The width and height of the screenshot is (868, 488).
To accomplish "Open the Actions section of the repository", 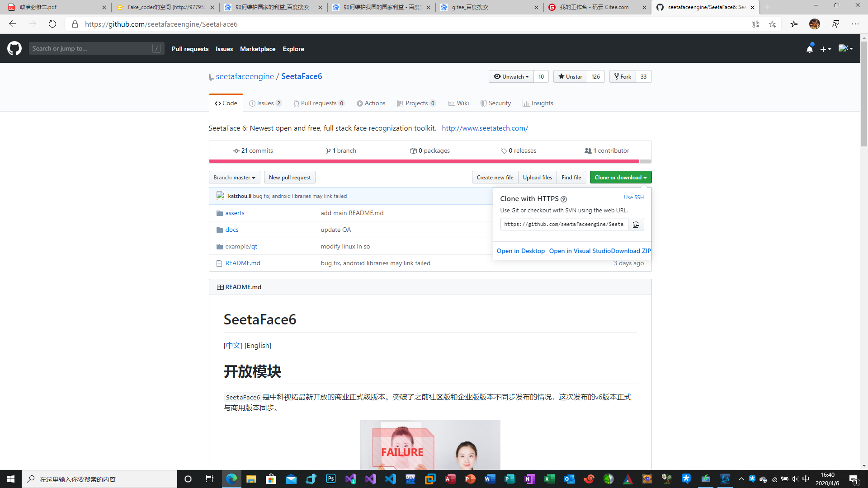I will click(x=371, y=103).
